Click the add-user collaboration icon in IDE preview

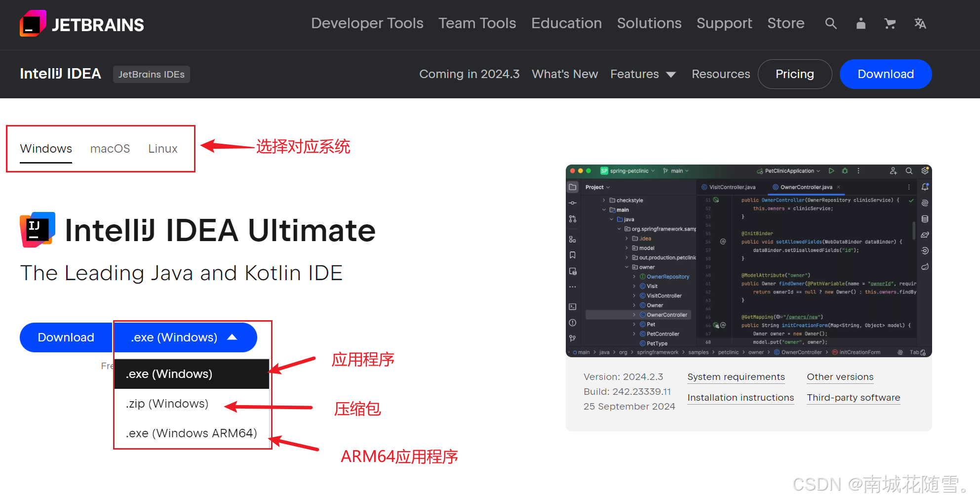coord(893,171)
